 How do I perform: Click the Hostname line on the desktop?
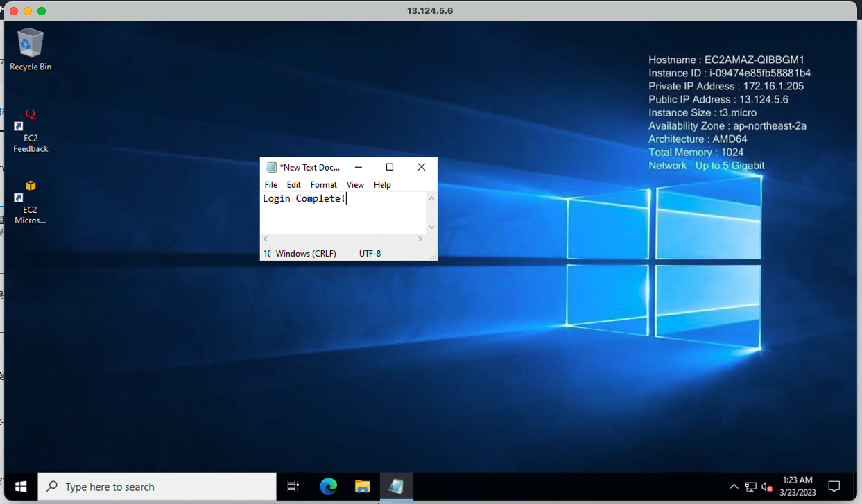tap(726, 60)
